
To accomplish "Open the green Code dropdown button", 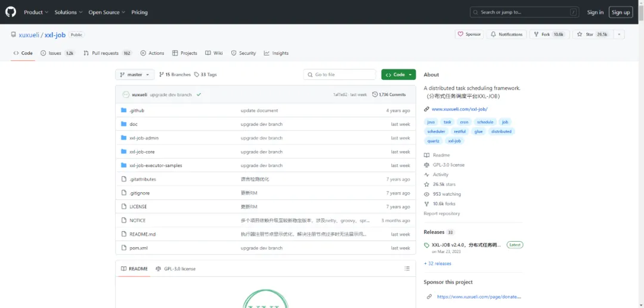I will 398,75.
